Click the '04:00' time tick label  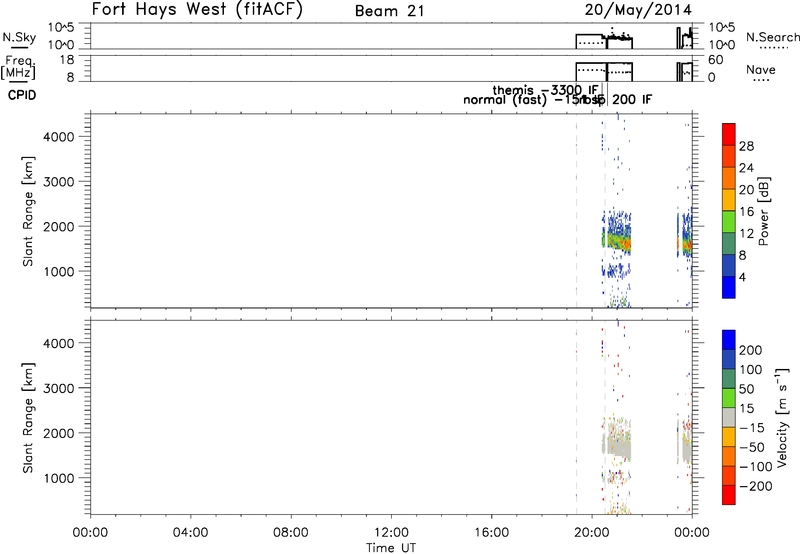(x=191, y=533)
